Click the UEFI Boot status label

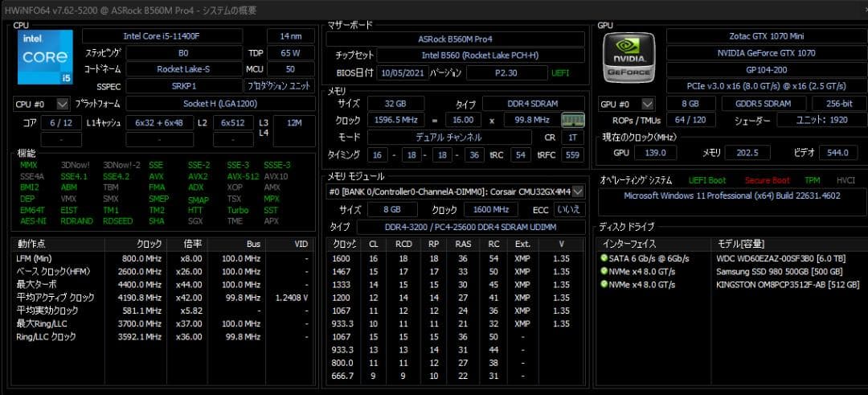(707, 180)
